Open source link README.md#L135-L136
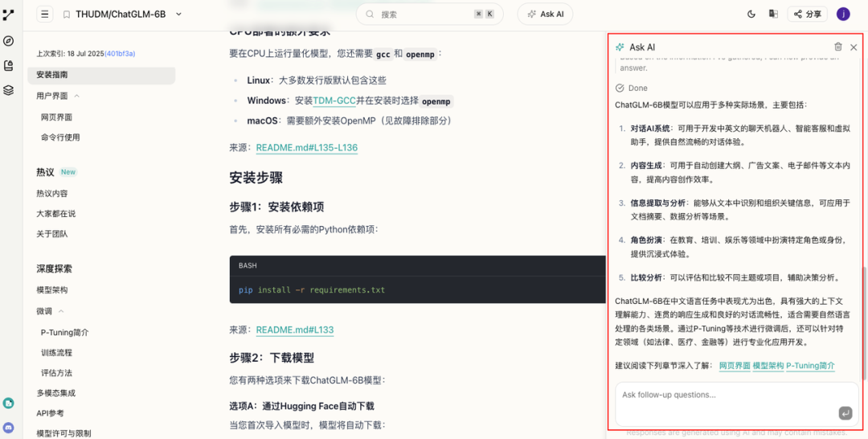 coord(307,148)
